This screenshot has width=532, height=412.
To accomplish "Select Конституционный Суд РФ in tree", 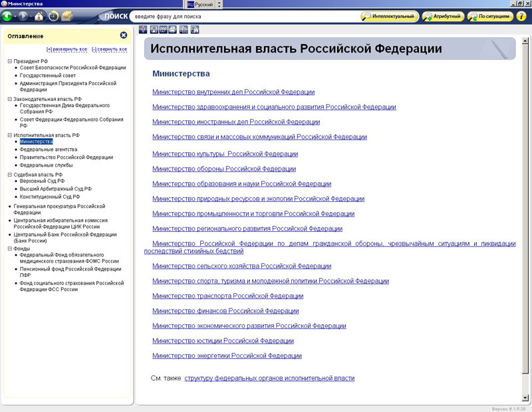I will coord(50,197).
